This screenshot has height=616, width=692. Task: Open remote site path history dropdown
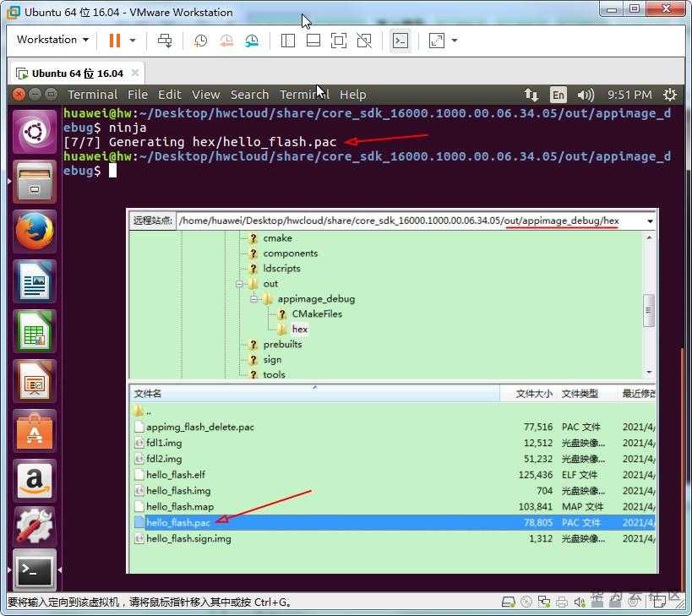click(650, 221)
